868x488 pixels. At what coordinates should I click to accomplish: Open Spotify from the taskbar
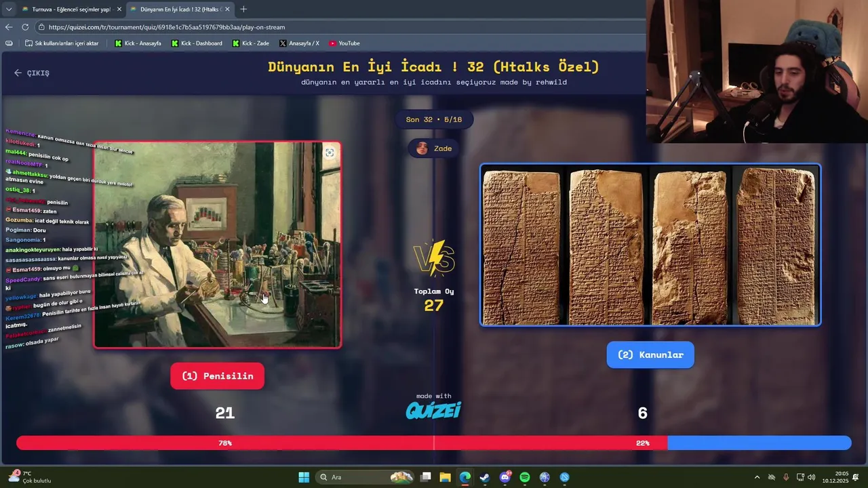click(x=525, y=477)
